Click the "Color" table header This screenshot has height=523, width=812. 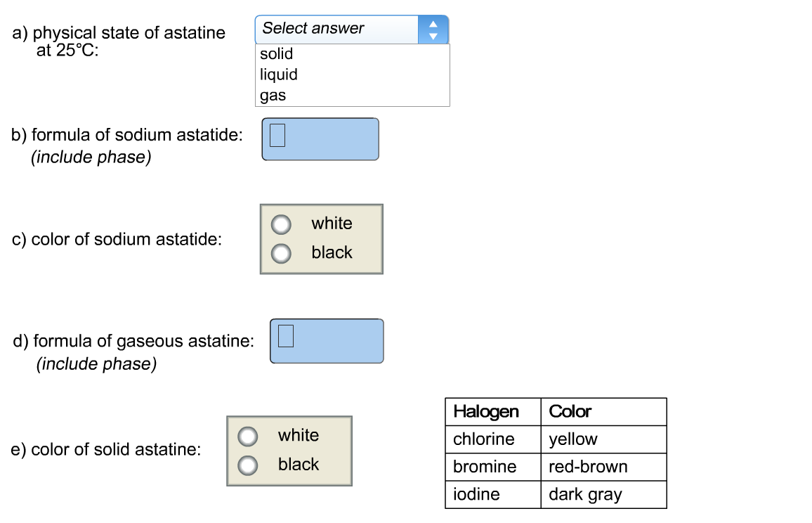570,412
